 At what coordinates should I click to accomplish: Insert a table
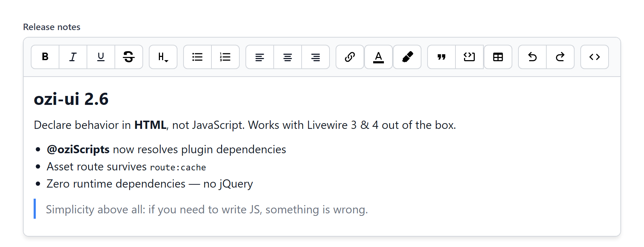(x=498, y=57)
